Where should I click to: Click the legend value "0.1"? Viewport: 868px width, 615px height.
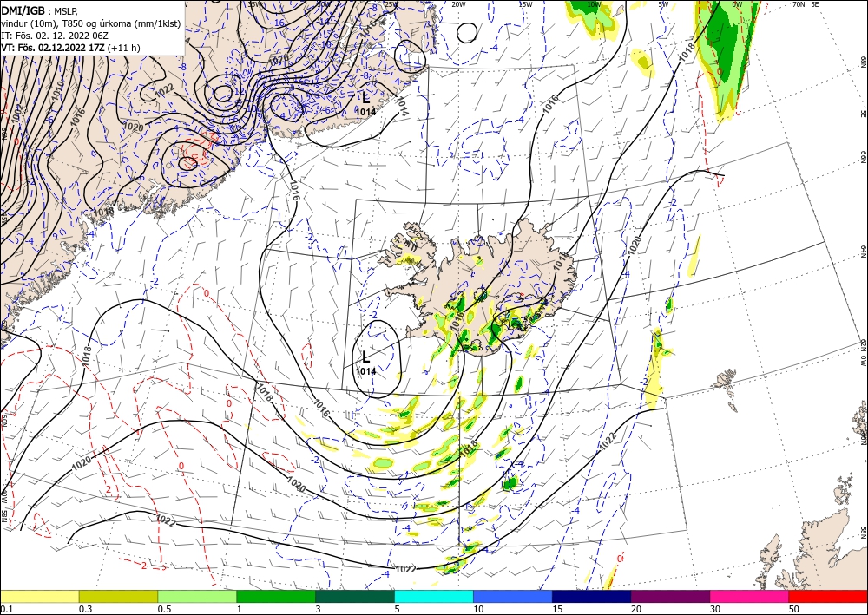tap(6, 609)
